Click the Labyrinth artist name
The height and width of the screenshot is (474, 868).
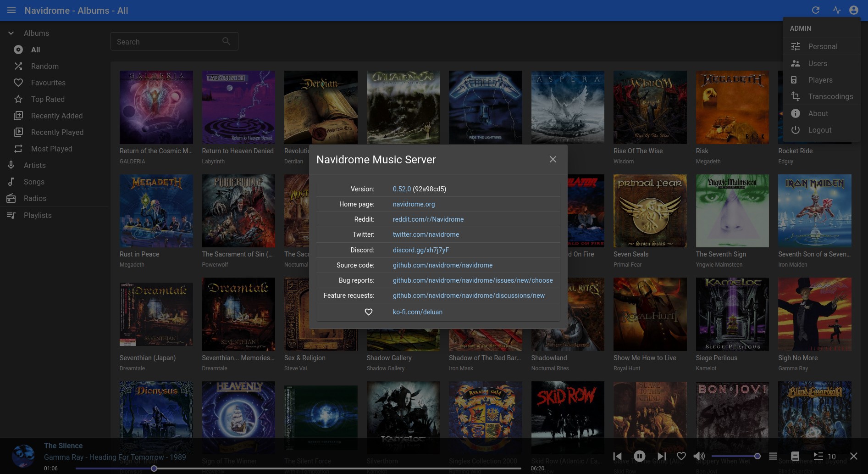(x=213, y=162)
